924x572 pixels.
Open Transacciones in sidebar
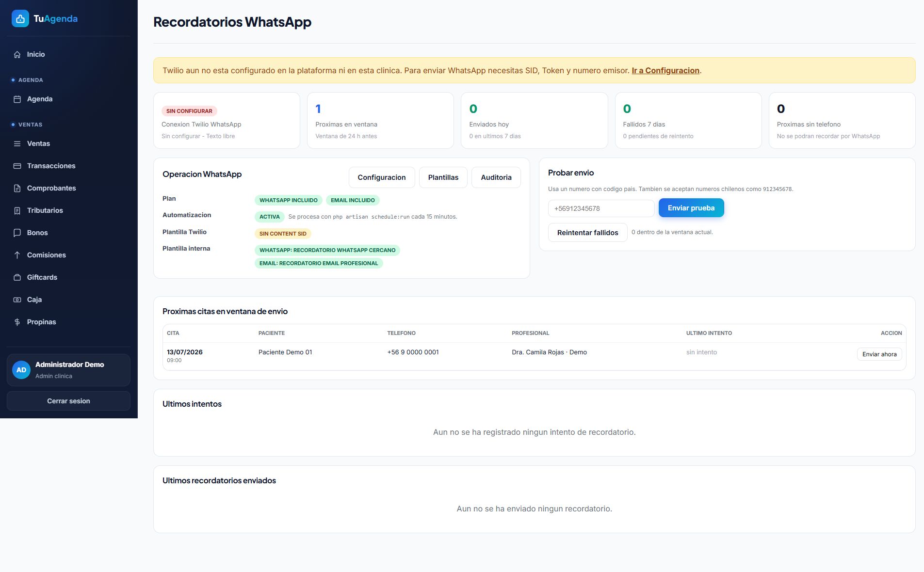tap(68, 166)
